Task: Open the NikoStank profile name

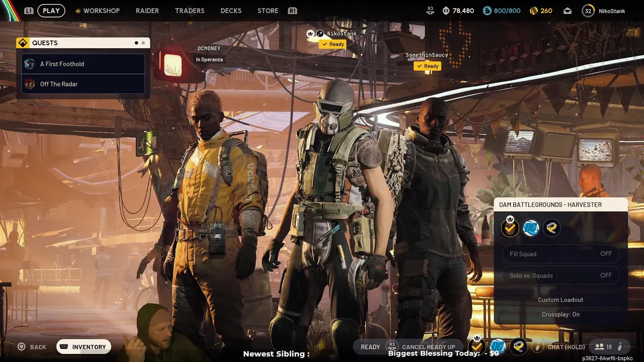Action: click(x=612, y=11)
